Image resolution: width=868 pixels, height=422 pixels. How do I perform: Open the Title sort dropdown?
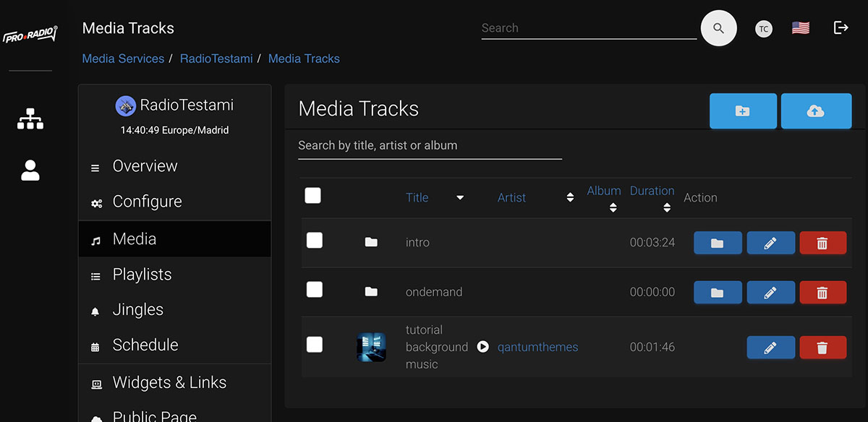click(x=460, y=197)
